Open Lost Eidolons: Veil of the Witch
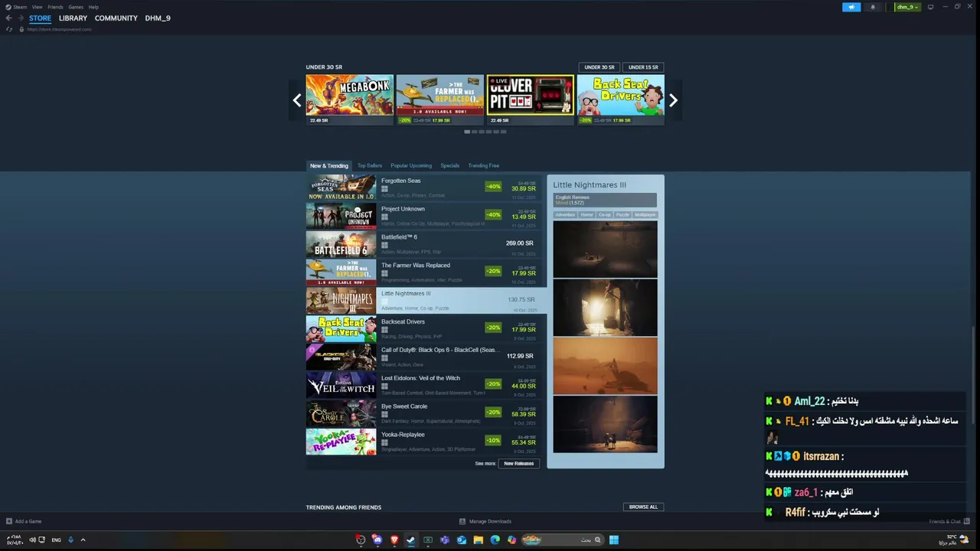 click(x=424, y=386)
